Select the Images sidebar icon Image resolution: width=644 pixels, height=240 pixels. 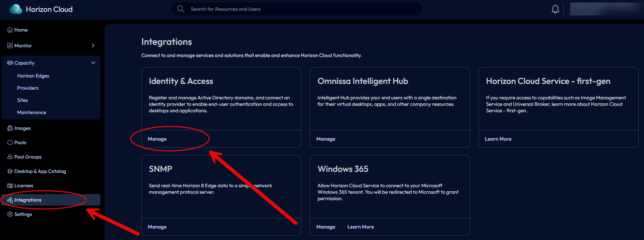pos(10,128)
